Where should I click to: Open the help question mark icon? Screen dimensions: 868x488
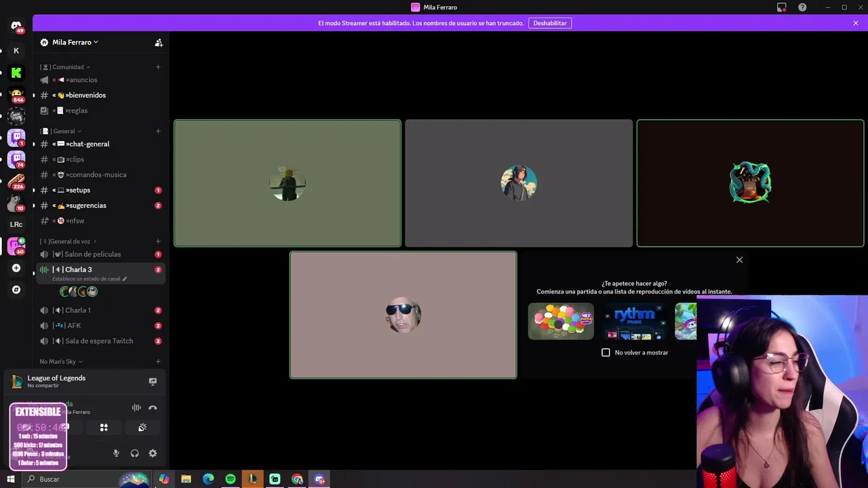[802, 7]
